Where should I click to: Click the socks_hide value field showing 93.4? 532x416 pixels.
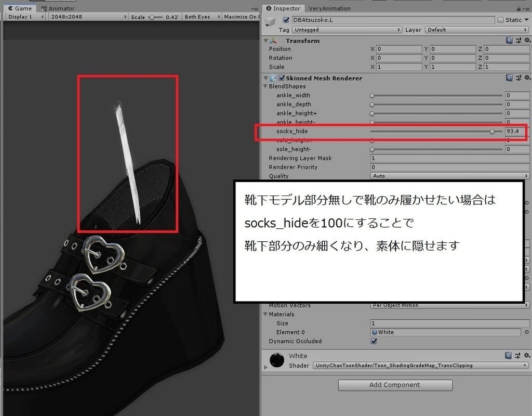(516, 132)
